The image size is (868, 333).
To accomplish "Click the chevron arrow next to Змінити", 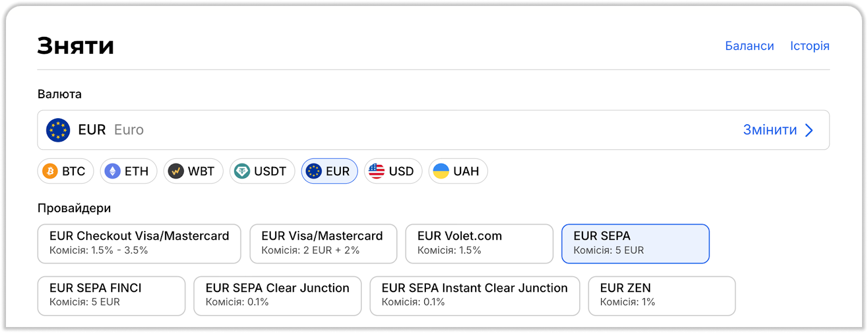I will [809, 130].
